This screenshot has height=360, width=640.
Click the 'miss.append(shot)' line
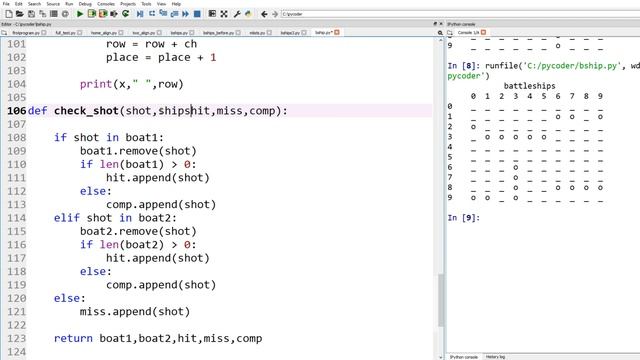[135, 312]
